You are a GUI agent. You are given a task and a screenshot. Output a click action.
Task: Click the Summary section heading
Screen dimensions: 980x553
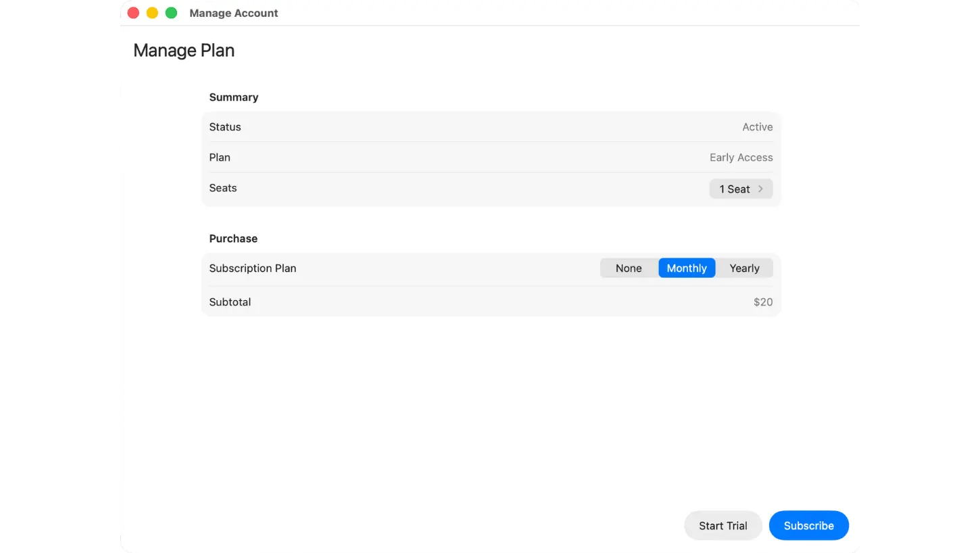(234, 97)
